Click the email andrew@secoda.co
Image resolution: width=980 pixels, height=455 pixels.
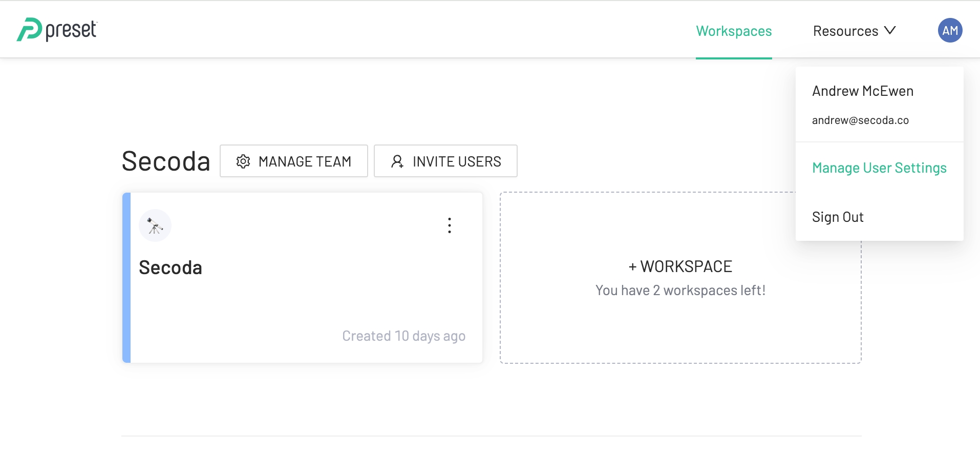pos(860,120)
